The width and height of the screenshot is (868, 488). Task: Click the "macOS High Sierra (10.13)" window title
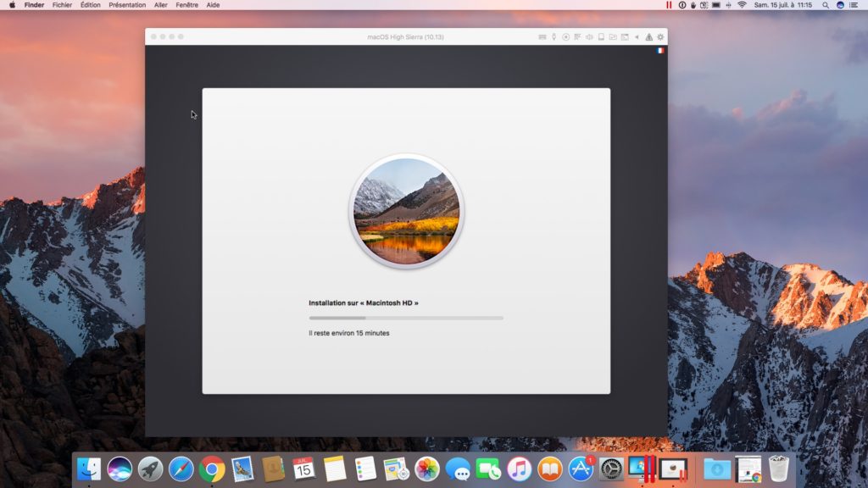(405, 37)
